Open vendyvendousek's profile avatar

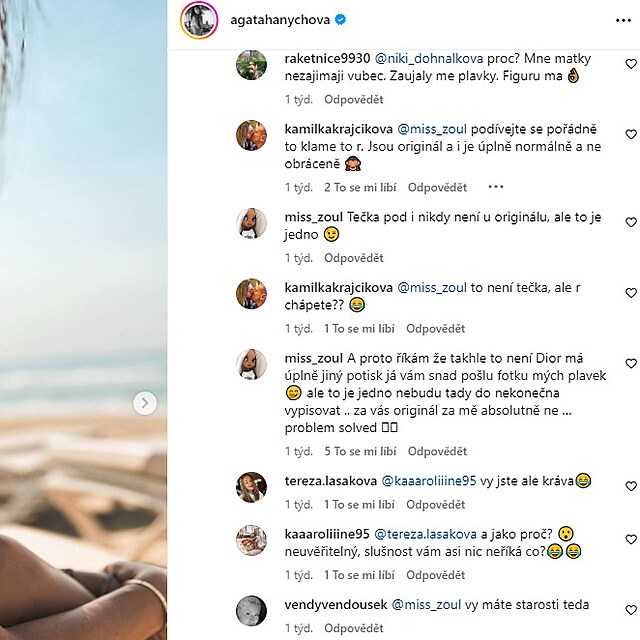pyautogui.click(x=250, y=610)
